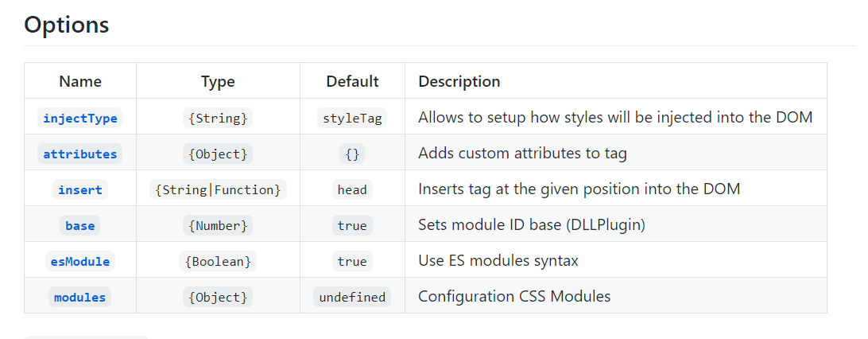This screenshot has width=868, height=339.
Task: Click the Type column header
Action: point(218,81)
